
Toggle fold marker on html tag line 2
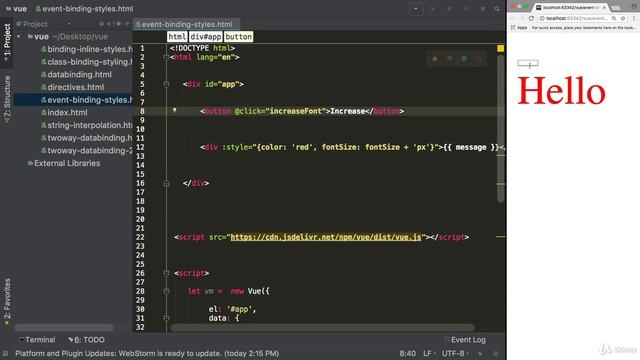[166, 58]
